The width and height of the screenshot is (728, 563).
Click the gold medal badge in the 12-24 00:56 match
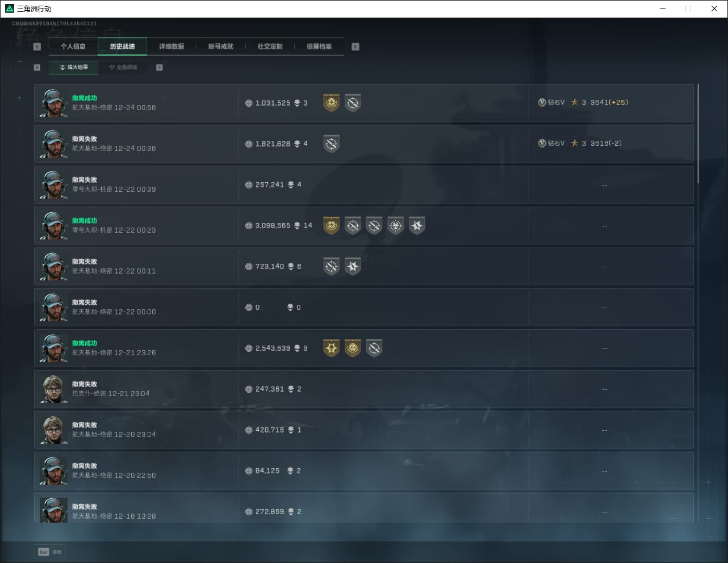coord(331,103)
